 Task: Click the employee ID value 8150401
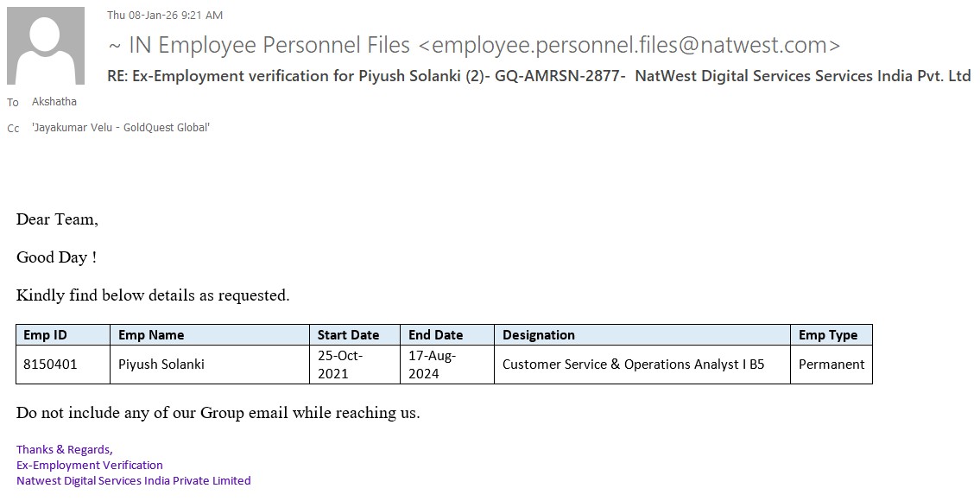point(50,365)
